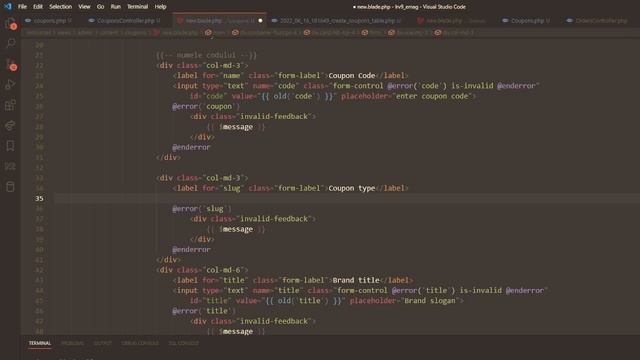
Task: Click the 'Coupon Code' label text in the code
Action: (x=351, y=76)
